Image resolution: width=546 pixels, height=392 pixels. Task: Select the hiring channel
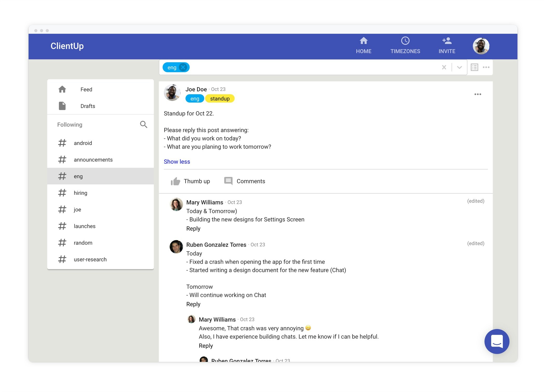click(81, 193)
